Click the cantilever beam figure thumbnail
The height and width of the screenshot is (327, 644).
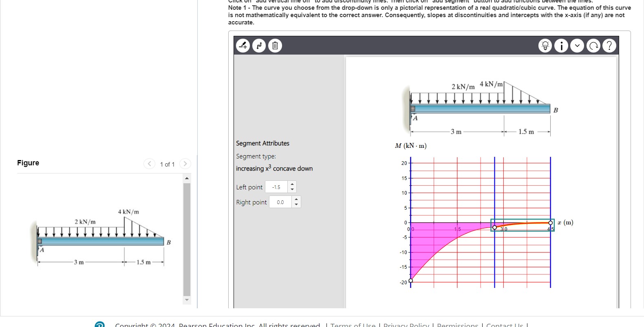tap(101, 237)
